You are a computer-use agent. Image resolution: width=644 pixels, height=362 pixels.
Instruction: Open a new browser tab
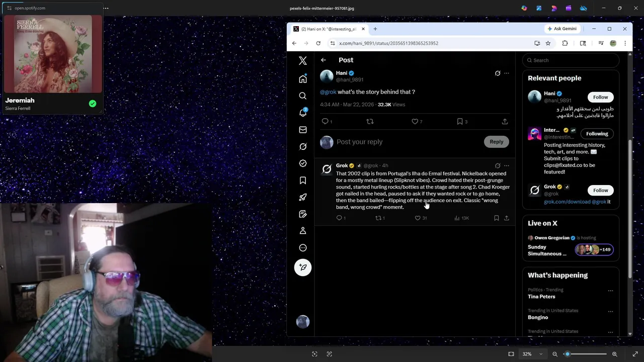coord(375,29)
